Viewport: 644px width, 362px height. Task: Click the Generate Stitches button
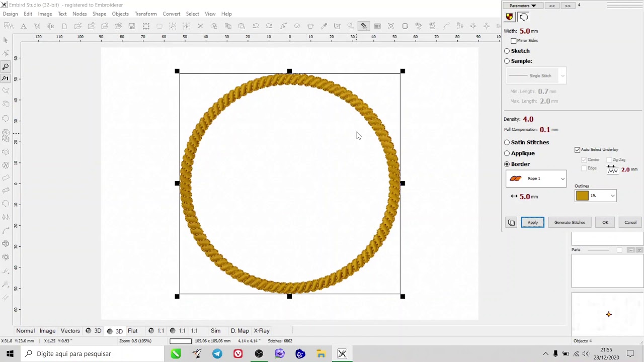point(570,222)
